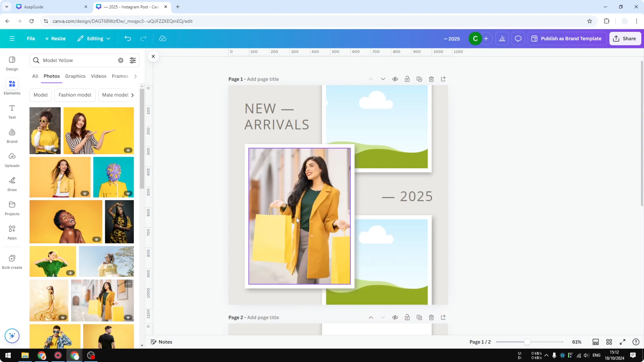The height and width of the screenshot is (362, 644).
Task: Open search filter options icon
Action: 133,60
